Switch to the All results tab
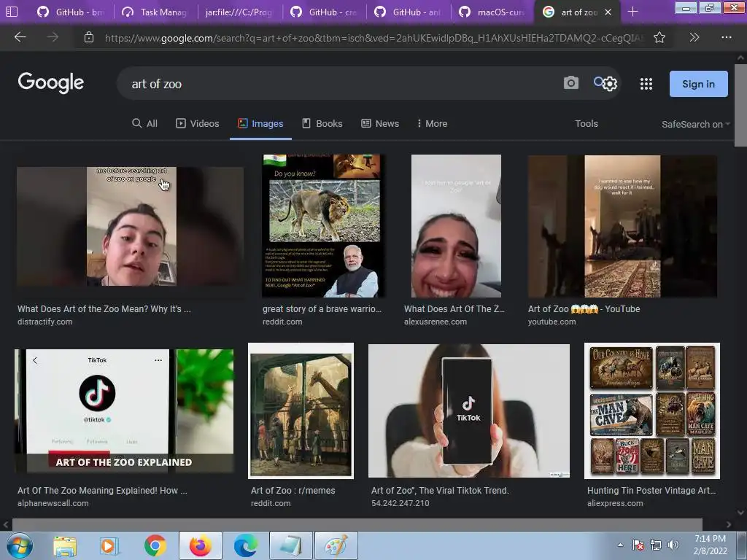747x560 pixels. tap(144, 123)
